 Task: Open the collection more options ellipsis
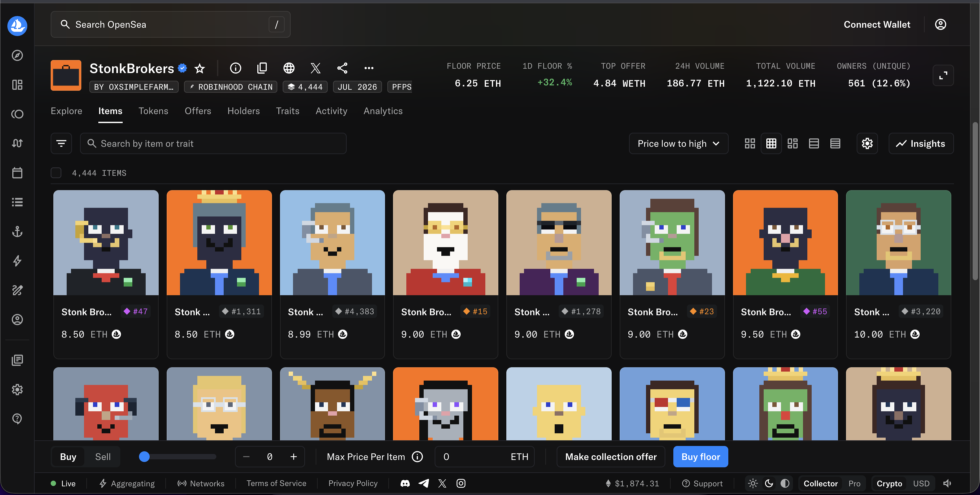[x=369, y=68]
